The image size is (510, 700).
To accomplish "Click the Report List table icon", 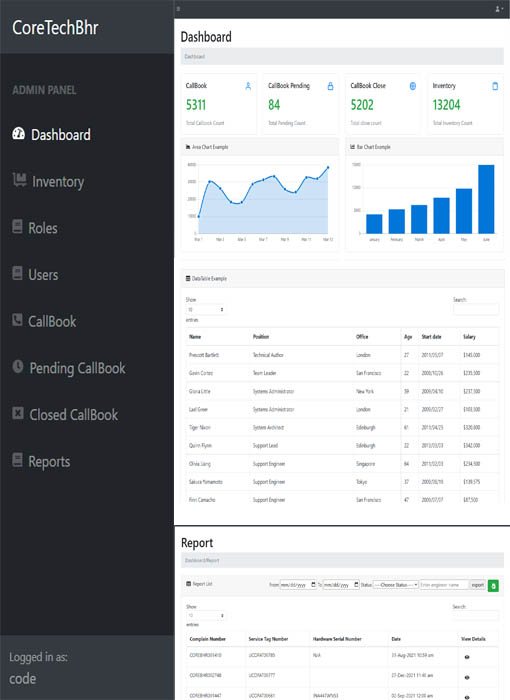I will tap(188, 584).
